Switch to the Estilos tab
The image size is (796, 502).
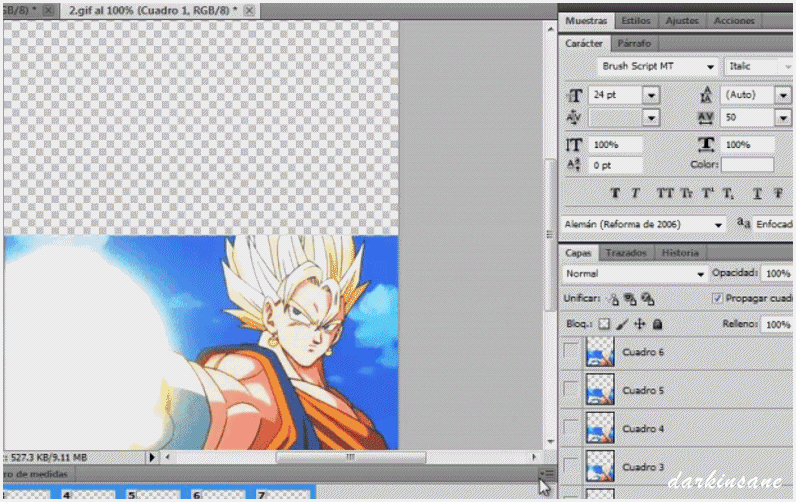tap(636, 21)
